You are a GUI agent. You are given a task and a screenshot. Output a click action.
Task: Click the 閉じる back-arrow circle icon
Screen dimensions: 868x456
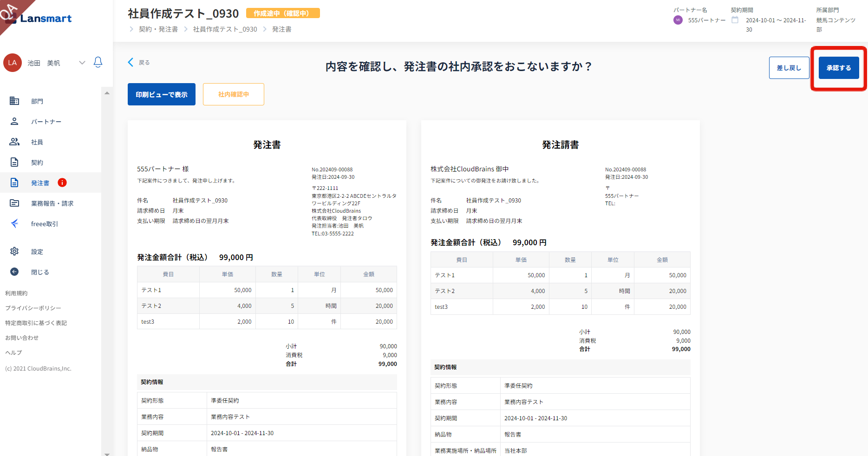click(x=14, y=272)
